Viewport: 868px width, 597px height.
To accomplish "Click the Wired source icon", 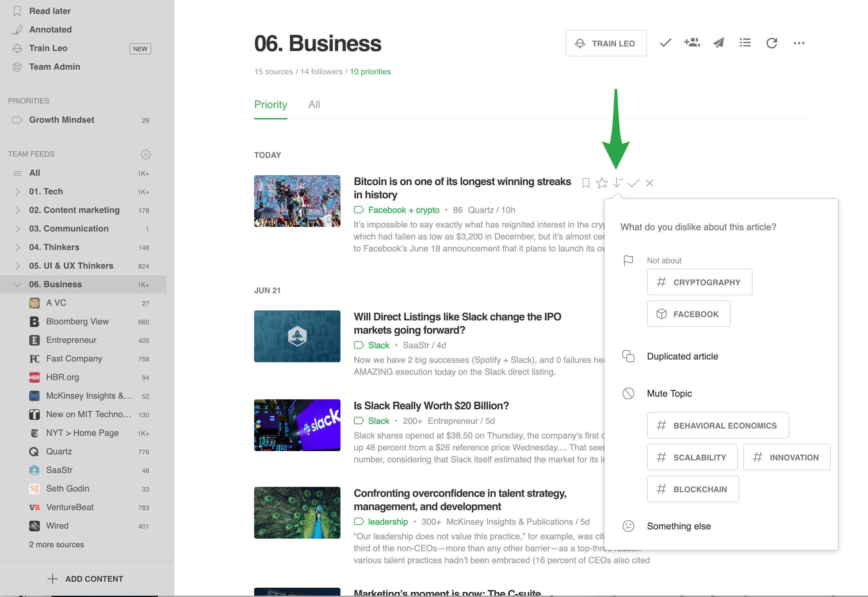I will (x=34, y=526).
